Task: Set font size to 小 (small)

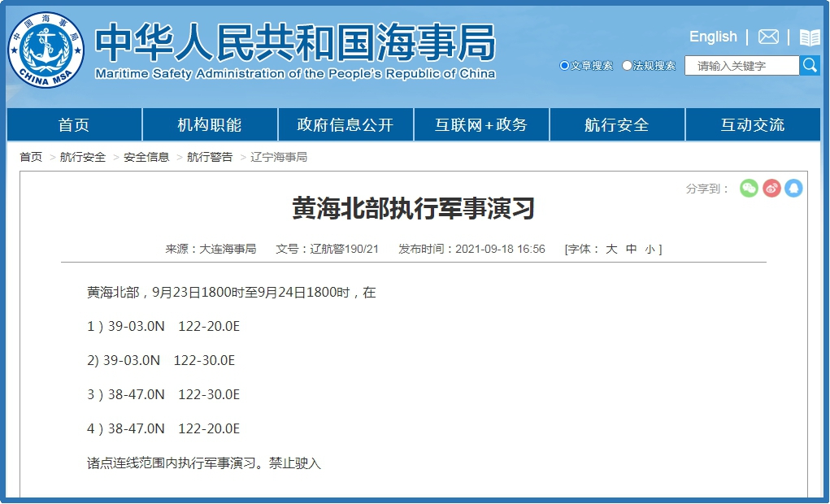Action: [650, 250]
